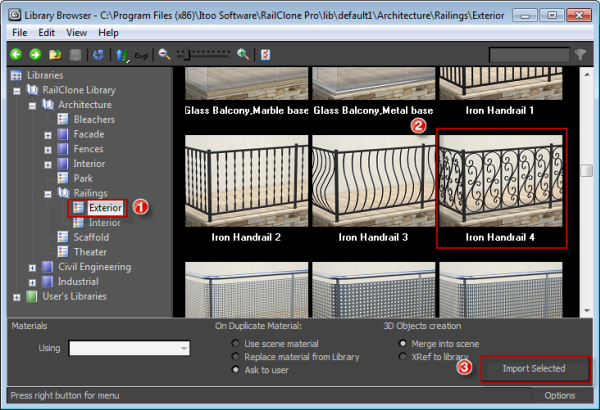This screenshot has height=410, width=600.
Task: Click the thumbnail scrollbar up arrow
Action: tap(587, 74)
